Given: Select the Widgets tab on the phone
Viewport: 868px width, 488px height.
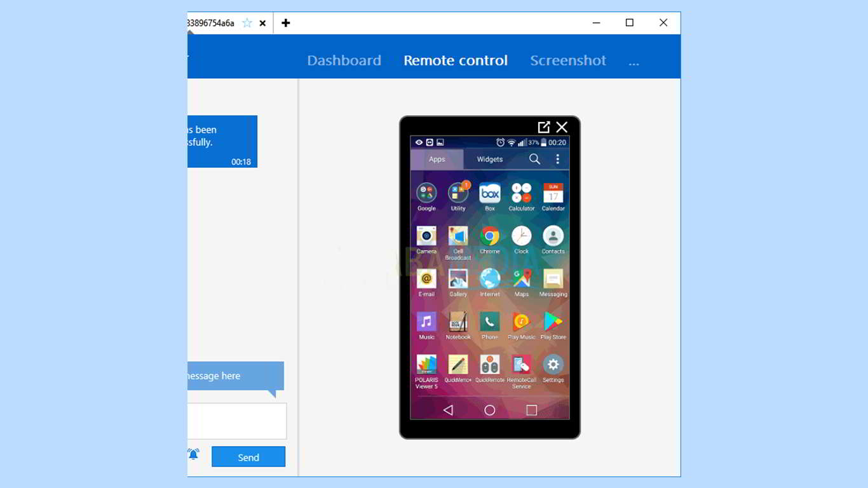Looking at the screenshot, I should tap(490, 159).
